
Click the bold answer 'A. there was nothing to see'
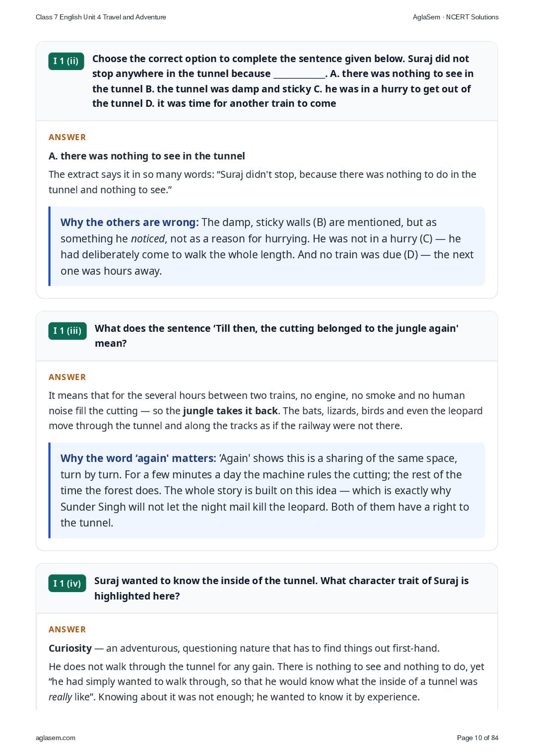click(147, 156)
